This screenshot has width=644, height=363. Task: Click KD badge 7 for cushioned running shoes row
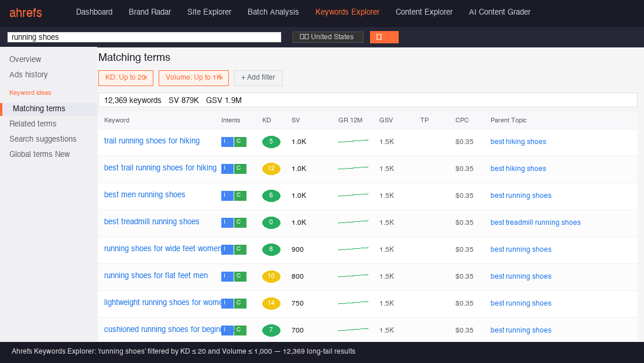pos(271,330)
